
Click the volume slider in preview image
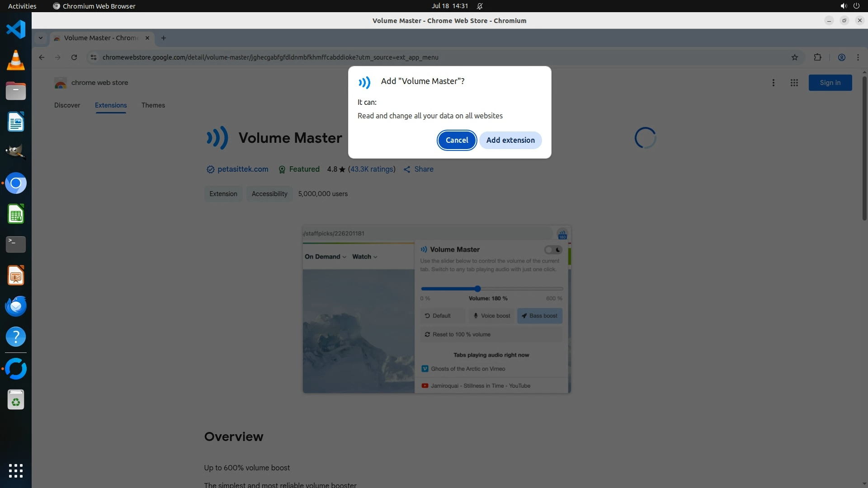pyautogui.click(x=477, y=289)
